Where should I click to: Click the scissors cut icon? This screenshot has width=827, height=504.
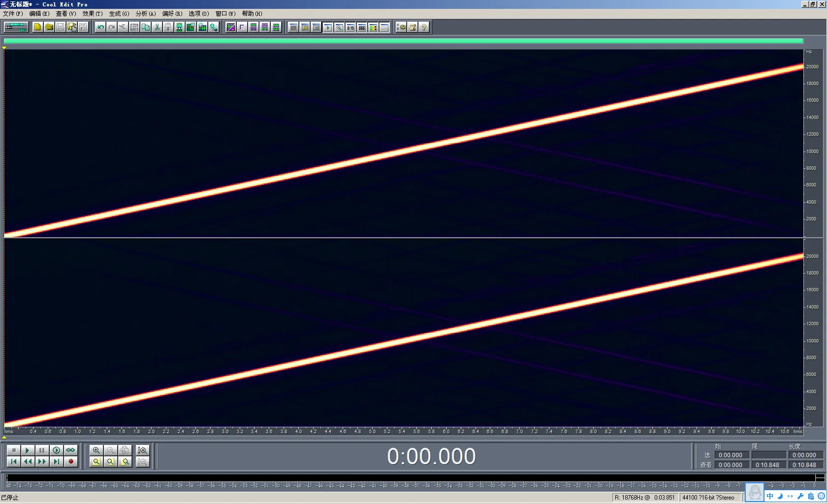pyautogui.click(x=157, y=27)
